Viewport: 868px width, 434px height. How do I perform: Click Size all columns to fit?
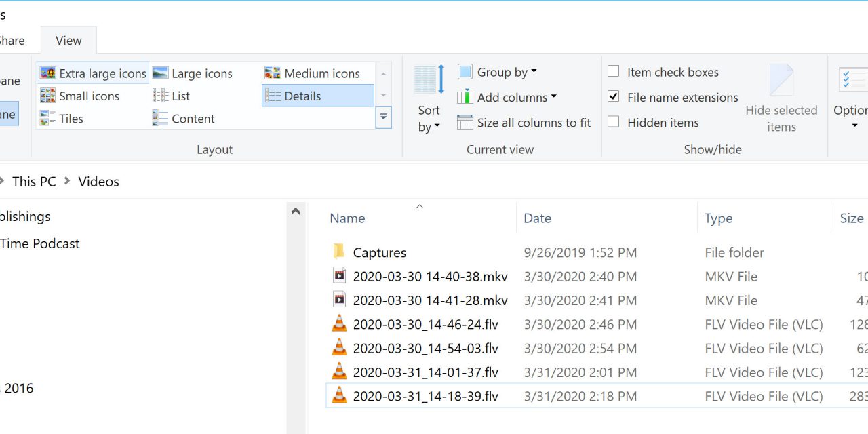coord(524,123)
